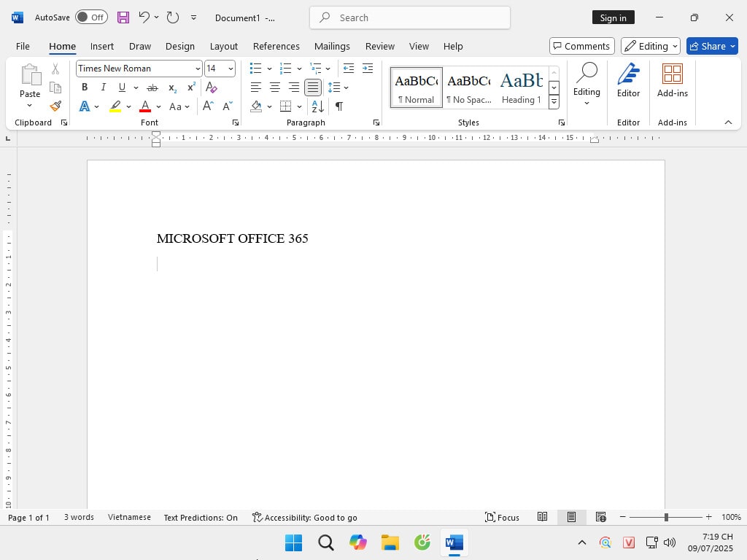Screen dimensions: 747x560
Task: Switch to Web Layout view
Action: [x=601, y=517]
